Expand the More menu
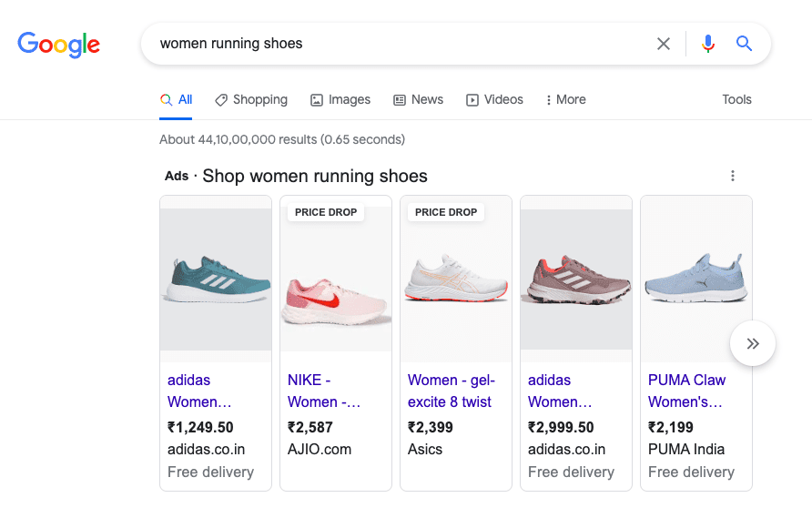This screenshot has height=508, width=812. pos(565,100)
